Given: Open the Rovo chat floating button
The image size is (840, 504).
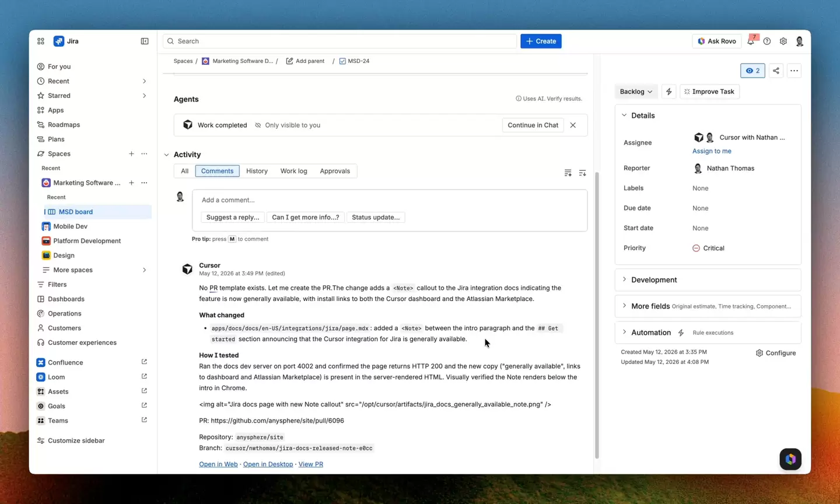Looking at the screenshot, I should coord(790,459).
